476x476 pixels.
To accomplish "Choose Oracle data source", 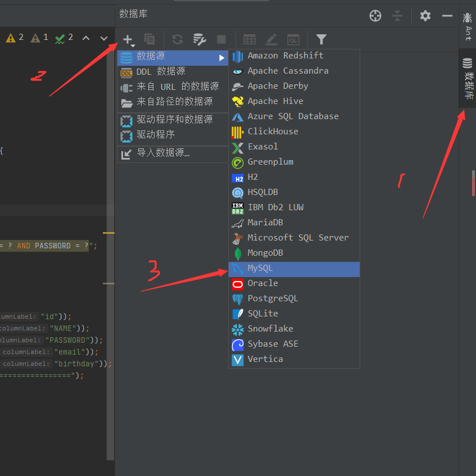I will [x=294, y=284].
